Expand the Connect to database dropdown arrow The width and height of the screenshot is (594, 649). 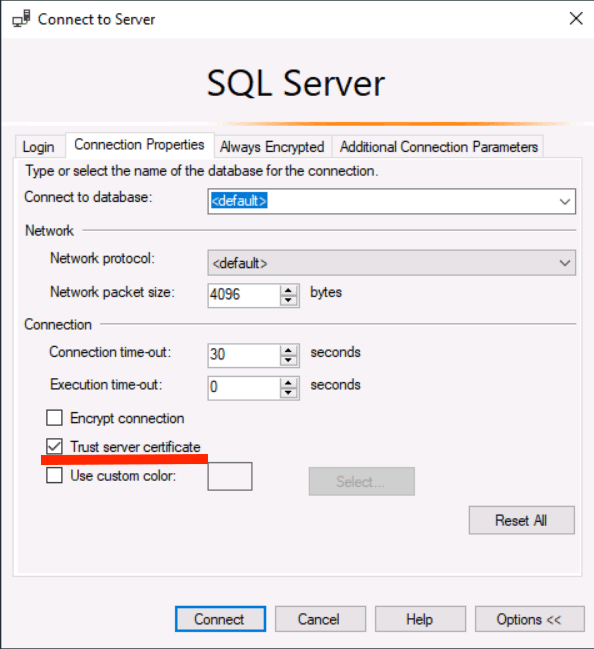pyautogui.click(x=565, y=202)
